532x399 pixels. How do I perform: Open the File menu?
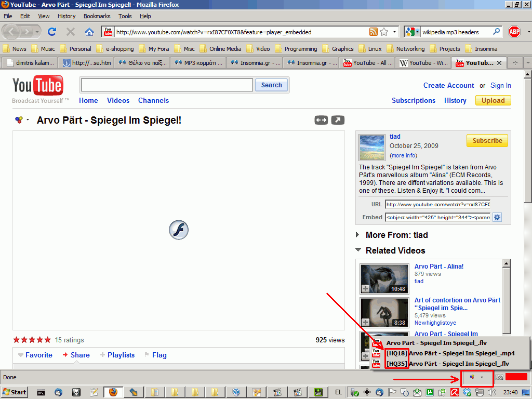pyautogui.click(x=8, y=16)
